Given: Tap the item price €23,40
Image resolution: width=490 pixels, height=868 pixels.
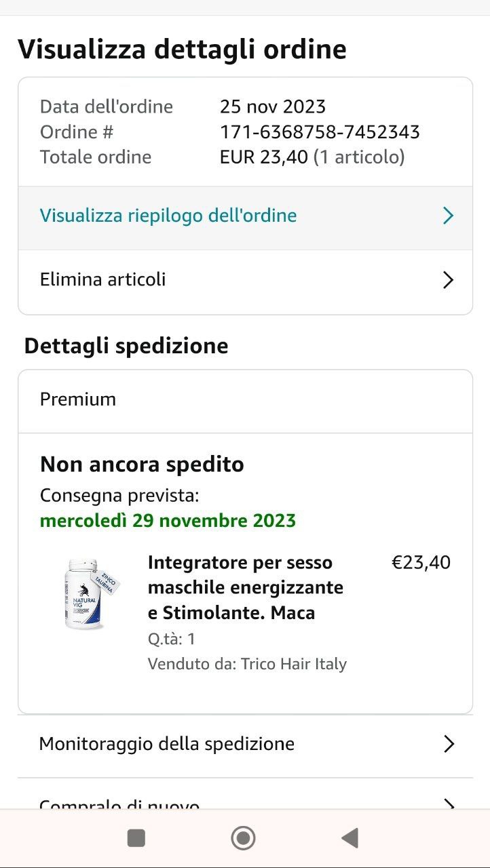Looking at the screenshot, I should [421, 563].
